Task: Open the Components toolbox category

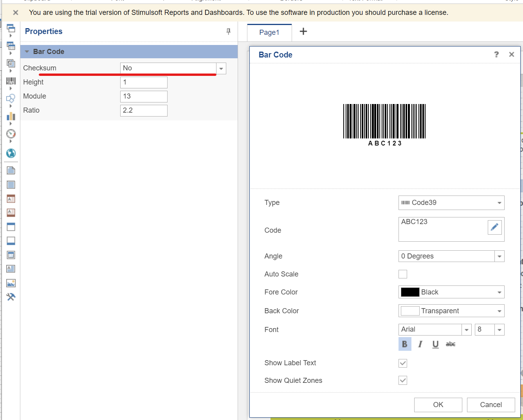Action: tap(11, 63)
